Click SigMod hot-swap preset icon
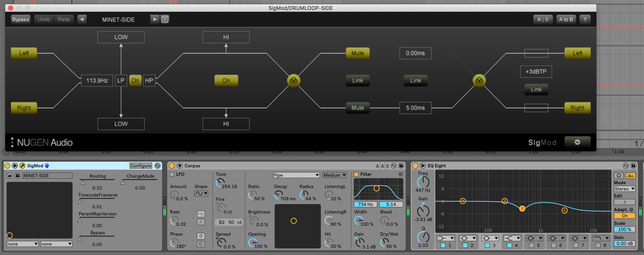 click(x=158, y=166)
